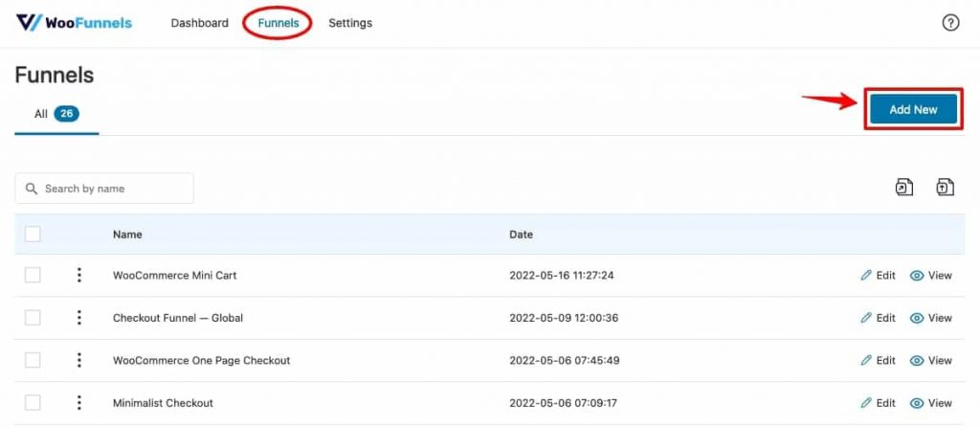The height and width of the screenshot is (428, 980).
Task: Focus the Search by name field
Action: click(x=104, y=189)
